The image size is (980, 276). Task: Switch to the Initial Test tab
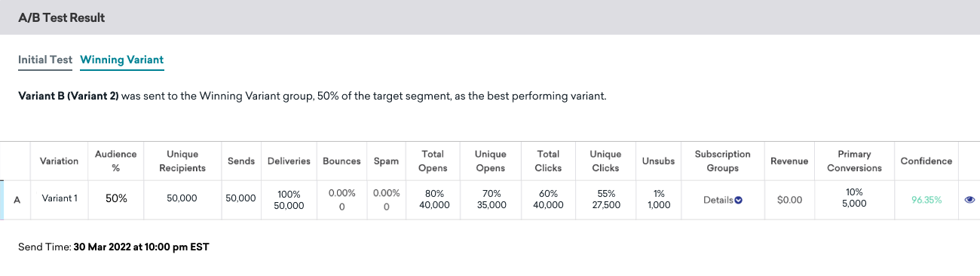(45, 60)
